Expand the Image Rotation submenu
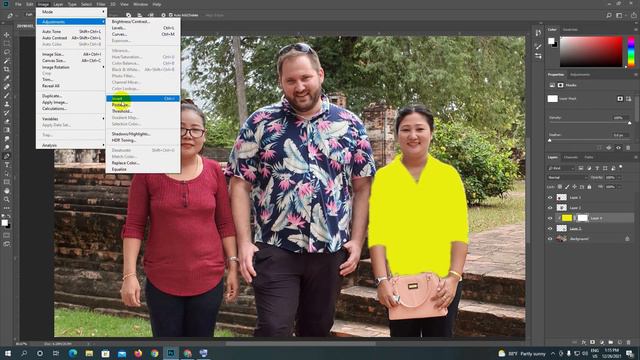Viewport: 640px width, 360px height. (71, 67)
